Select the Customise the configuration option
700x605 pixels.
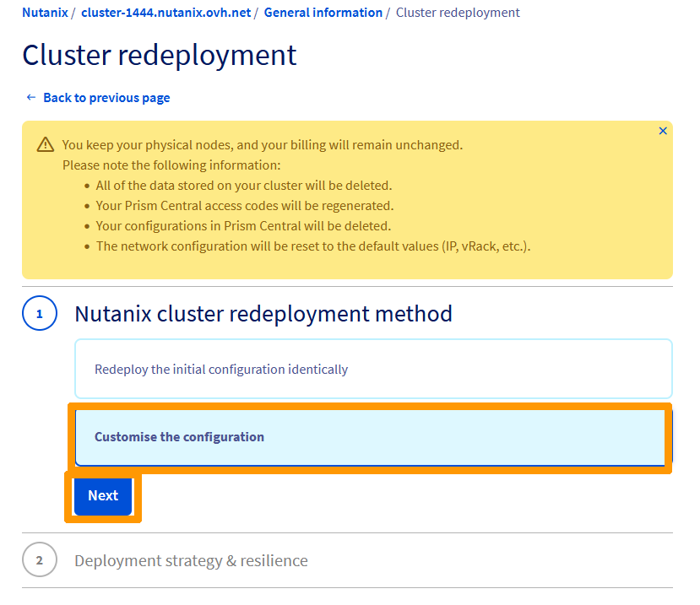(373, 437)
